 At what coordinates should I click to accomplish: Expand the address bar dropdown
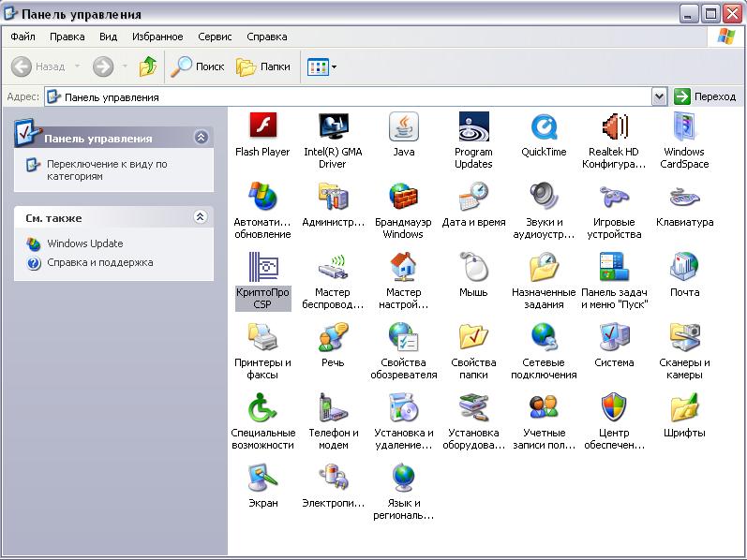659,96
